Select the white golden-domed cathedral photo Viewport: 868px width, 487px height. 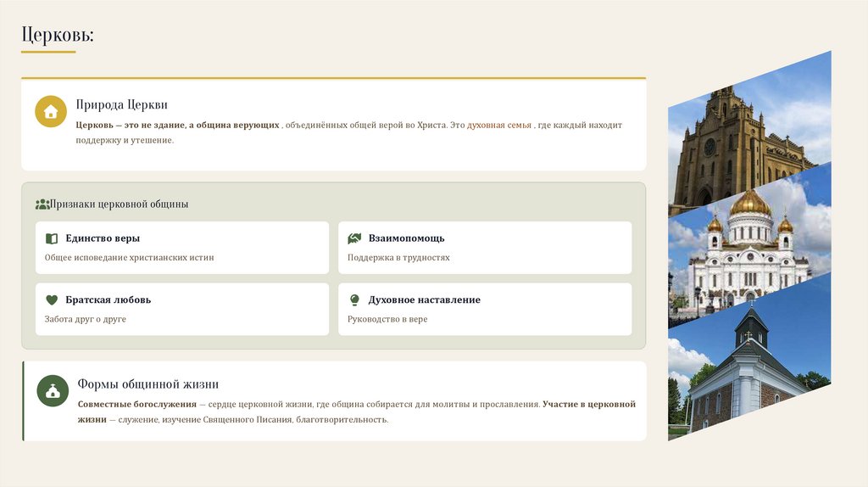[749, 245]
